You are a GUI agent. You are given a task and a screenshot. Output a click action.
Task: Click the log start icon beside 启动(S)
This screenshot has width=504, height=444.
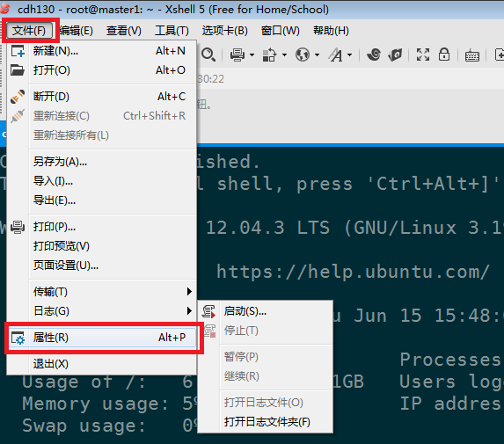coord(209,311)
